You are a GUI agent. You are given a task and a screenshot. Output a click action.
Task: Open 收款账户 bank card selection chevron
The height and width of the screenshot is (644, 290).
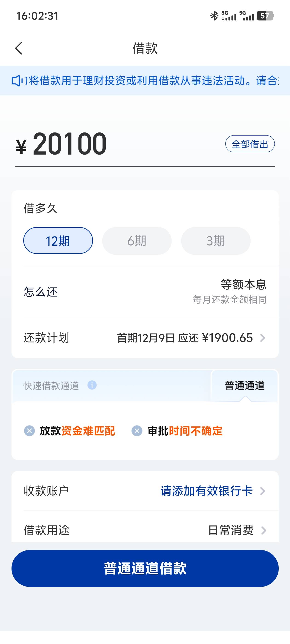point(262,491)
